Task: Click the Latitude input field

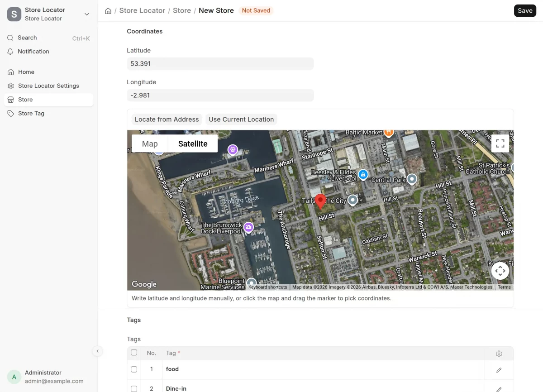Action: click(x=220, y=64)
